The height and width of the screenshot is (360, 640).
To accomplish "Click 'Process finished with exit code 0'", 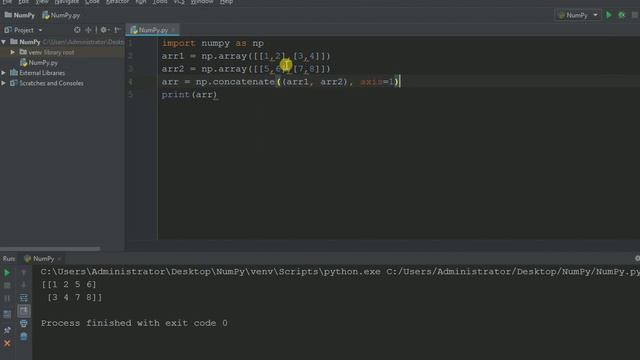I will [134, 323].
